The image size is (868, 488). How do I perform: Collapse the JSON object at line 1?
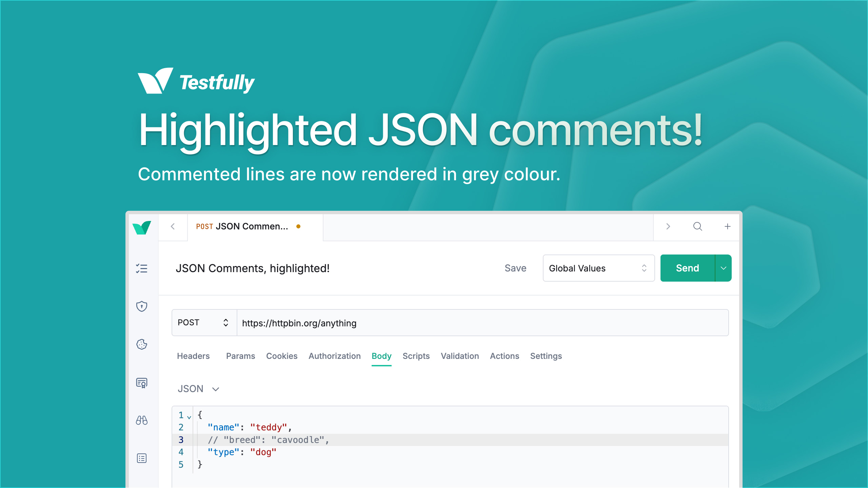click(x=189, y=417)
